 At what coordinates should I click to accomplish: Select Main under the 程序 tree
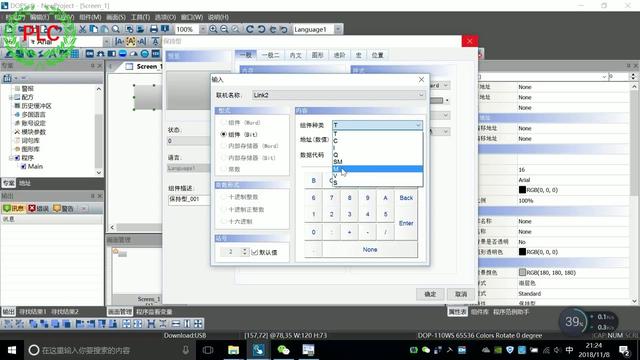[35, 167]
